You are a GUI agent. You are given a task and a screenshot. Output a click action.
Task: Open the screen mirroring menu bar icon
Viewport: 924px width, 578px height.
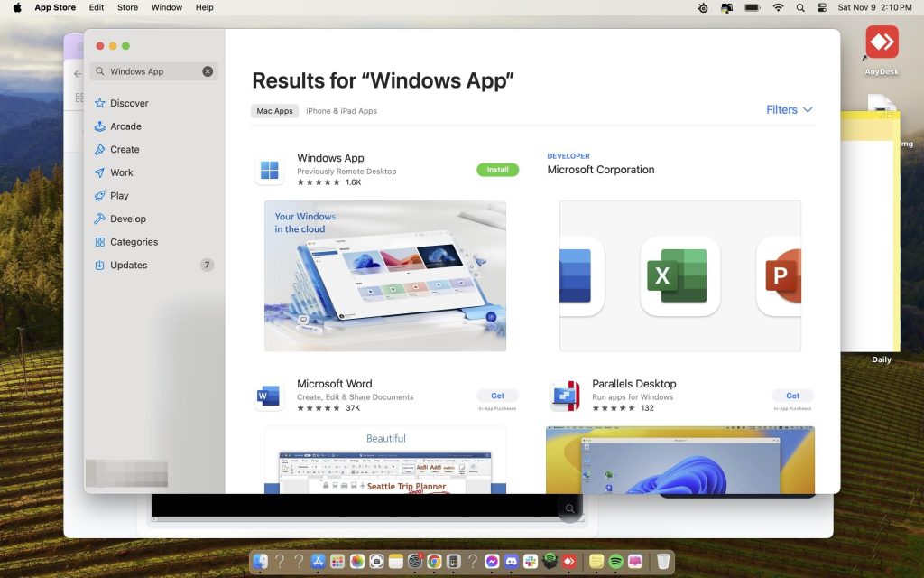[726, 7]
